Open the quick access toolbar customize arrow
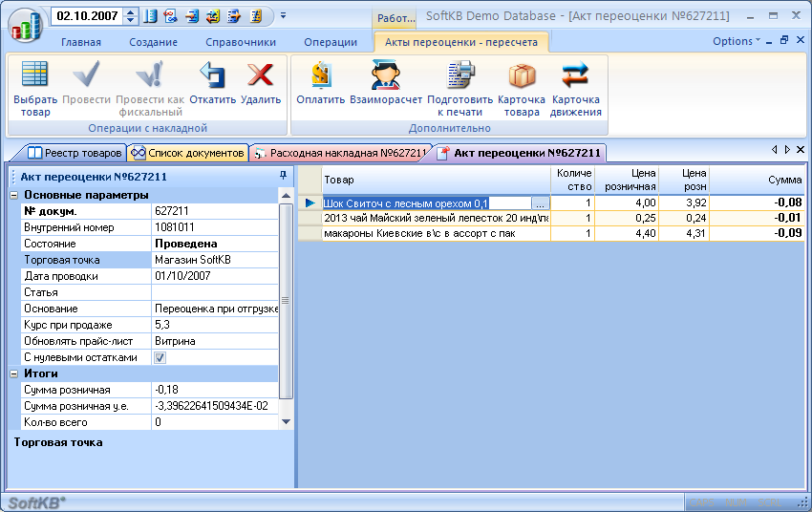Viewport: 812px width, 512px height. (x=284, y=15)
